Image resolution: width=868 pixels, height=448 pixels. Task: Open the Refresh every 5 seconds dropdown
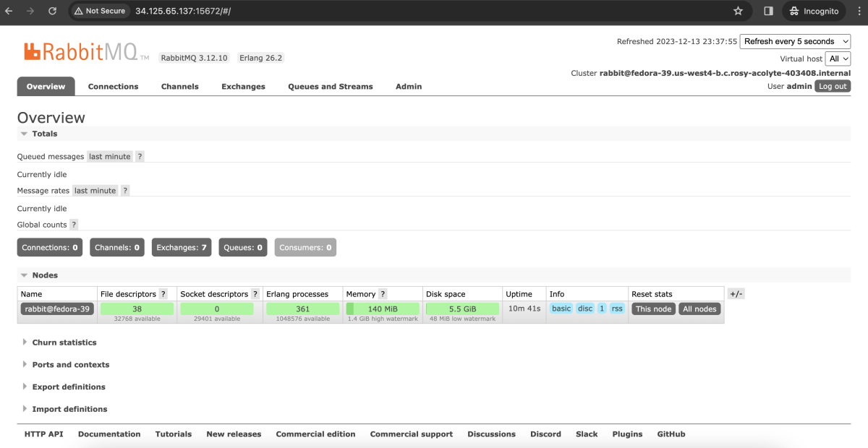pos(795,41)
